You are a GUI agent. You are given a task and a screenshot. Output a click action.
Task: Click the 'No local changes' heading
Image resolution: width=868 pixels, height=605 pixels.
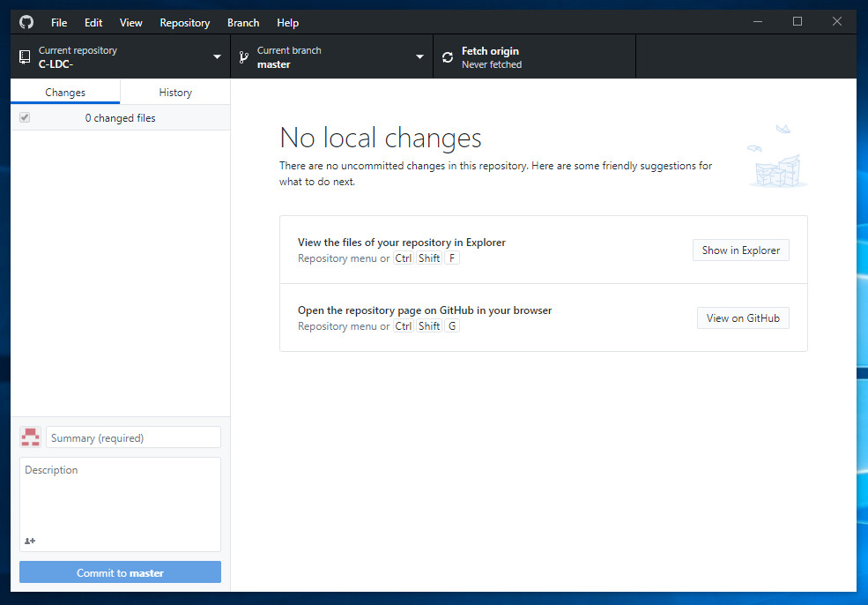coord(381,138)
